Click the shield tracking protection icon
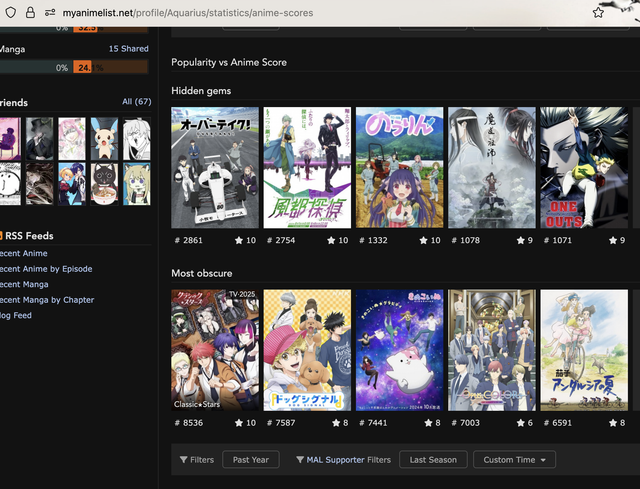Viewport: 640px width, 489px height. [x=11, y=13]
